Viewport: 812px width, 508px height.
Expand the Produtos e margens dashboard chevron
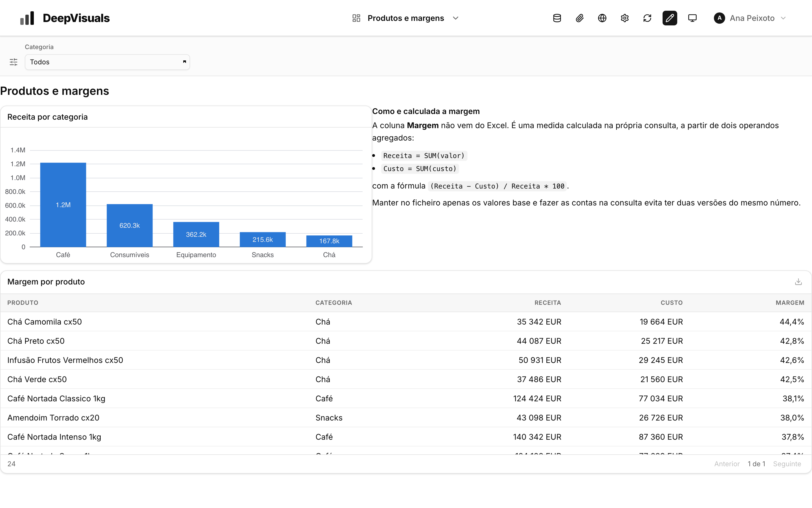[456, 18]
